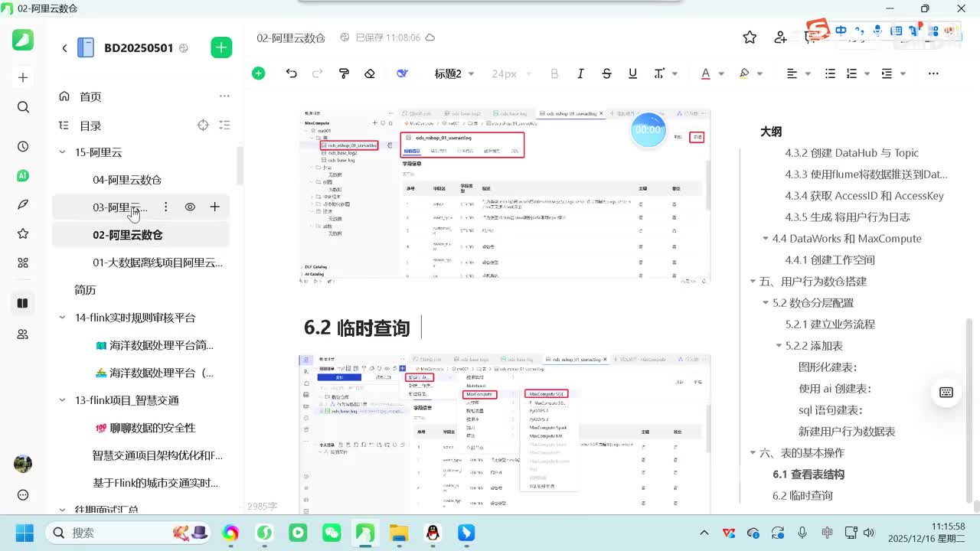The height and width of the screenshot is (551, 980).
Task: Open the more menu for 03-阿里云 note
Action: (165, 207)
